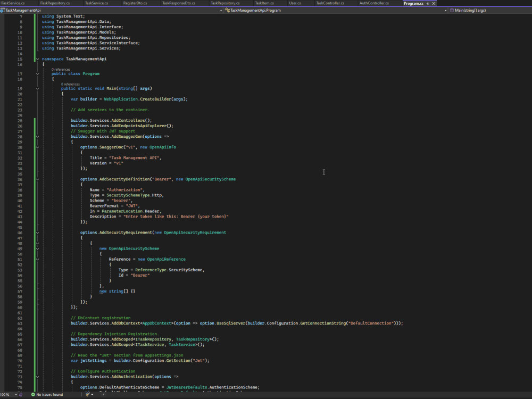The width and height of the screenshot is (532, 399).
Task: Click the WebApplication type in line 21
Action: coord(121,99)
